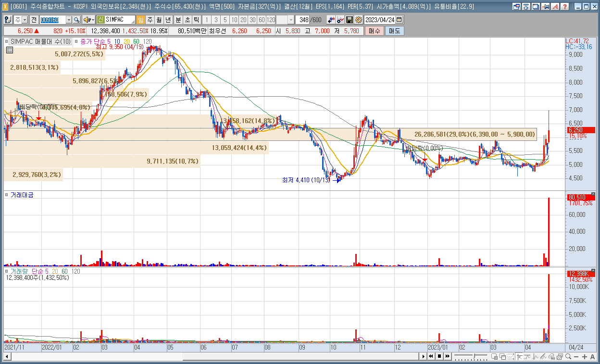Click the horizontal chart scrollbar thumb

[x=300, y=356]
